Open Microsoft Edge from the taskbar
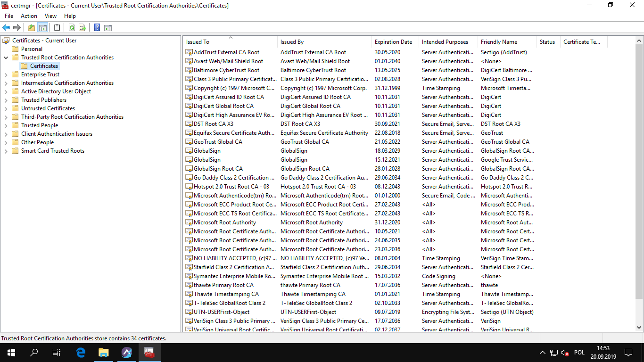The image size is (644, 362). point(81,352)
